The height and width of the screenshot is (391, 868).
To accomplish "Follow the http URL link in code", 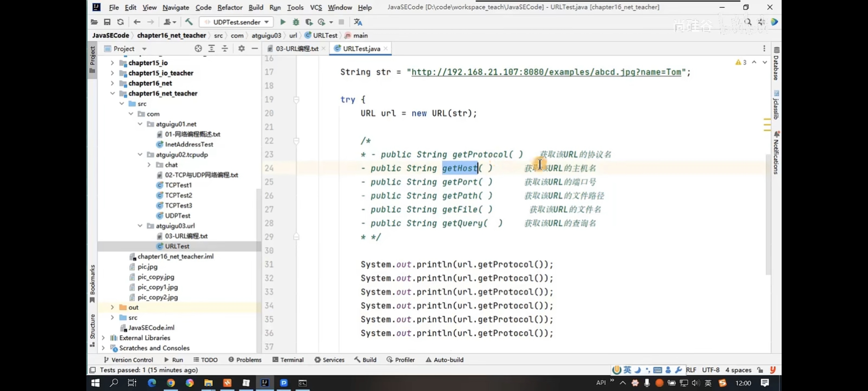I will [x=546, y=72].
